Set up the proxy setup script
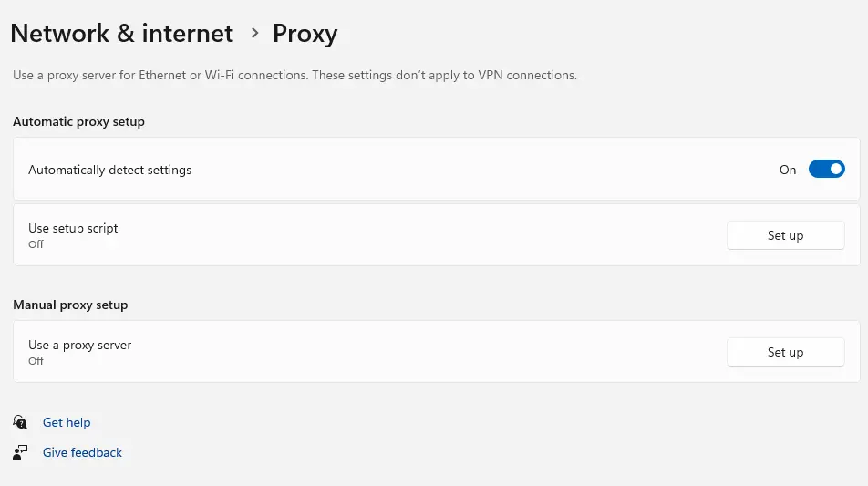 click(785, 235)
